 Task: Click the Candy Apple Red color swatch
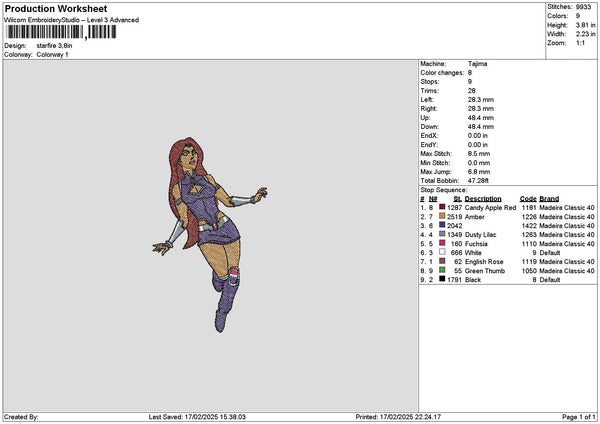[x=442, y=207]
